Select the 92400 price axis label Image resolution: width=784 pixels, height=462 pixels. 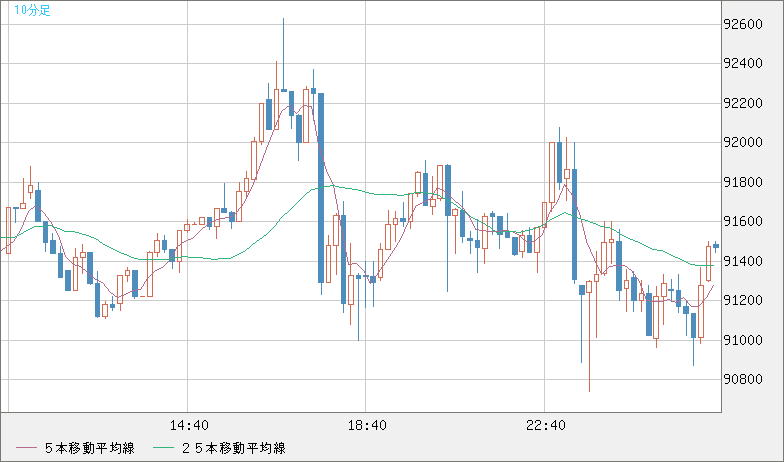coord(742,64)
